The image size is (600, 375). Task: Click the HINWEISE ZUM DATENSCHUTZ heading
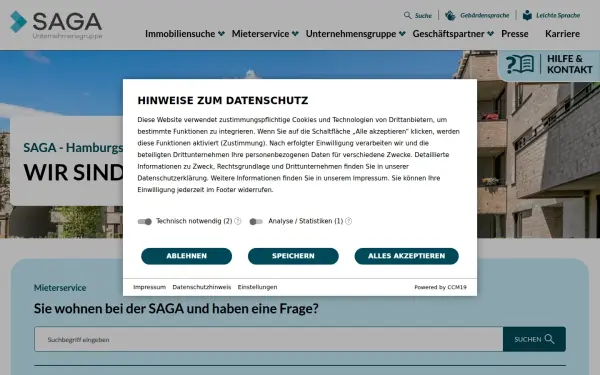pyautogui.click(x=223, y=101)
